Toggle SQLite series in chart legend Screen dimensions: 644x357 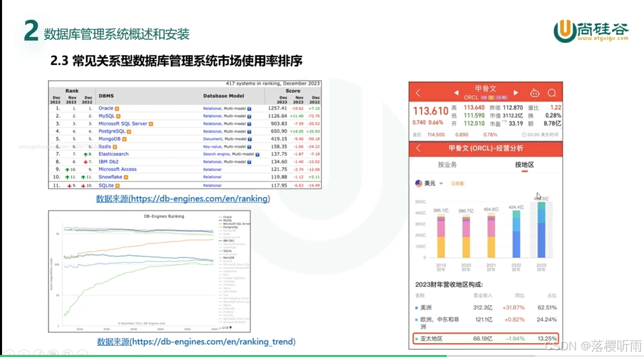click(x=225, y=250)
